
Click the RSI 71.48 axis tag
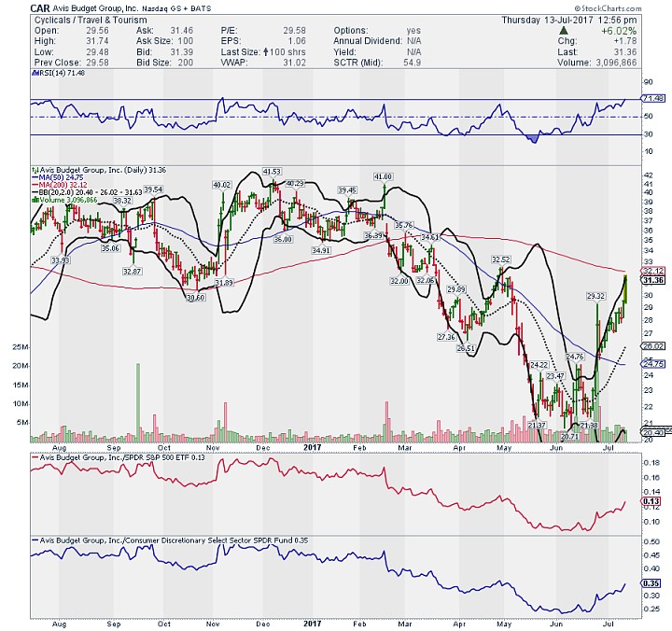[x=654, y=99]
